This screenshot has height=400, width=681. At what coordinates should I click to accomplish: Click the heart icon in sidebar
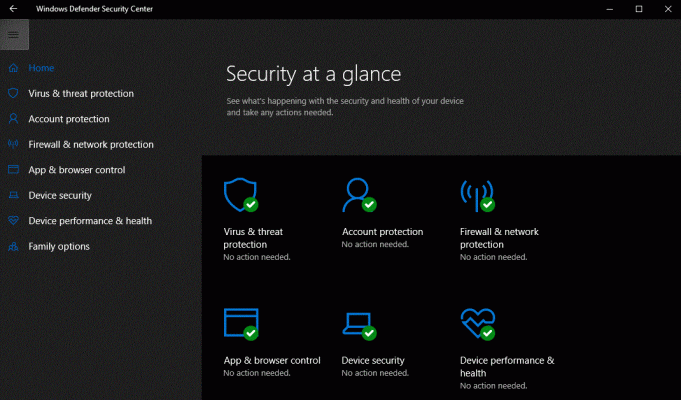point(13,221)
